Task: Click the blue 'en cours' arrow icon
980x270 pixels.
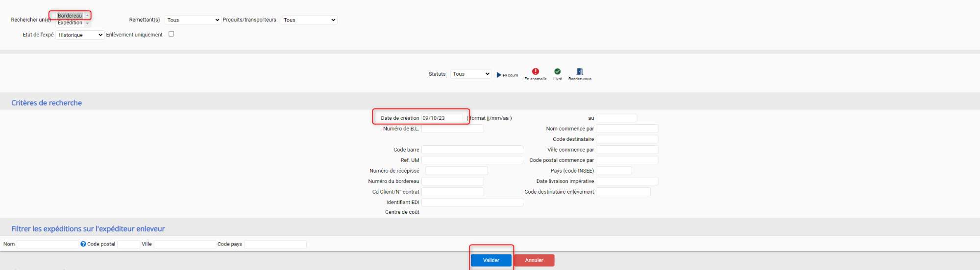Action: 499,75
